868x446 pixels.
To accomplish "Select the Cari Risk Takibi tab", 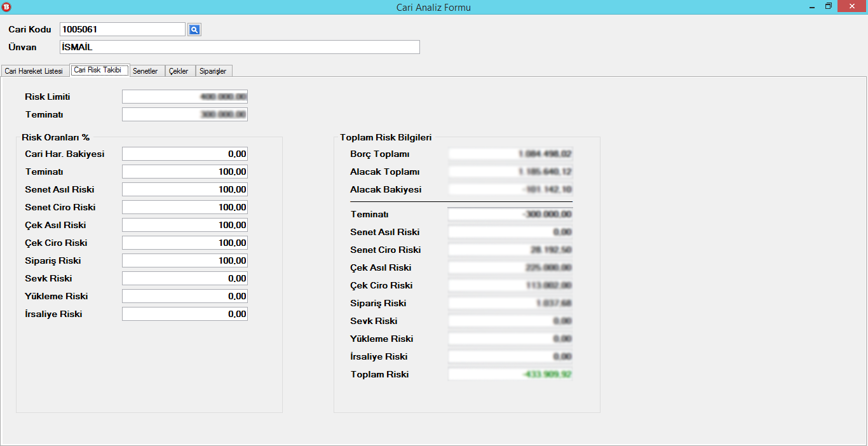I will pos(98,71).
